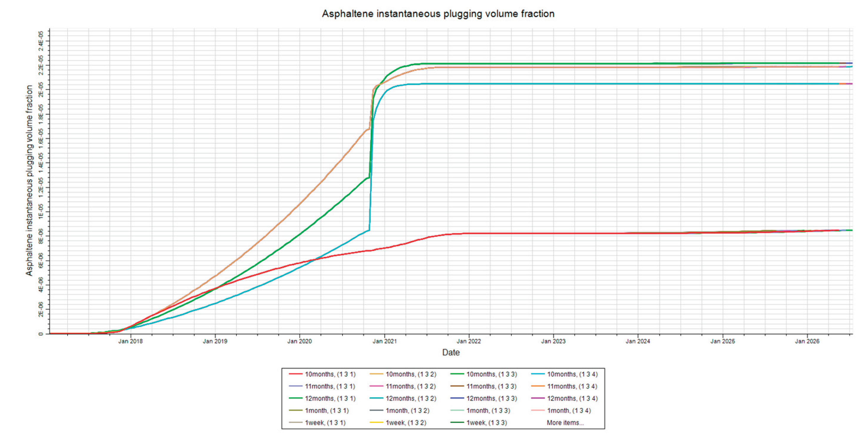Click the "2E-05" y-axis tick label

pos(41,90)
